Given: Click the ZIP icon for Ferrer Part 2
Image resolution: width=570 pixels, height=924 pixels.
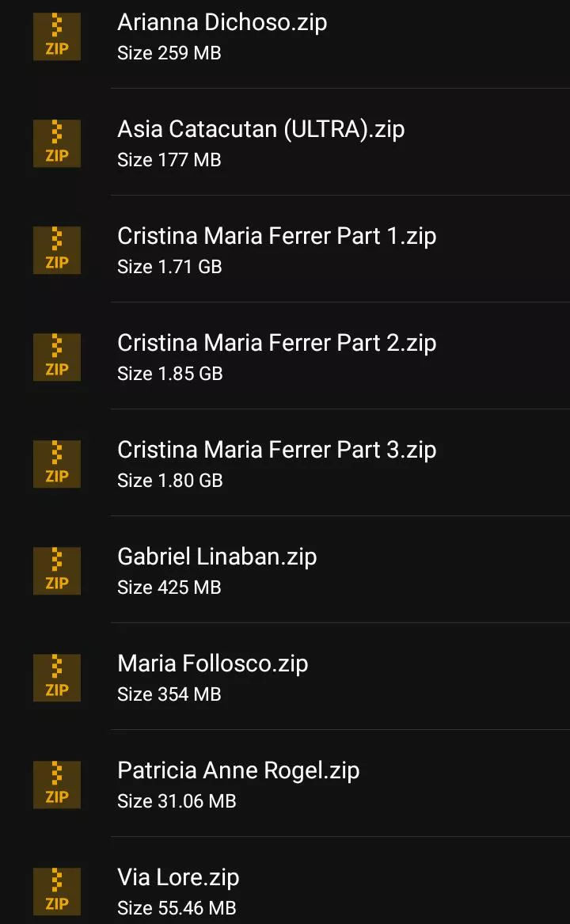Looking at the screenshot, I should [x=57, y=357].
